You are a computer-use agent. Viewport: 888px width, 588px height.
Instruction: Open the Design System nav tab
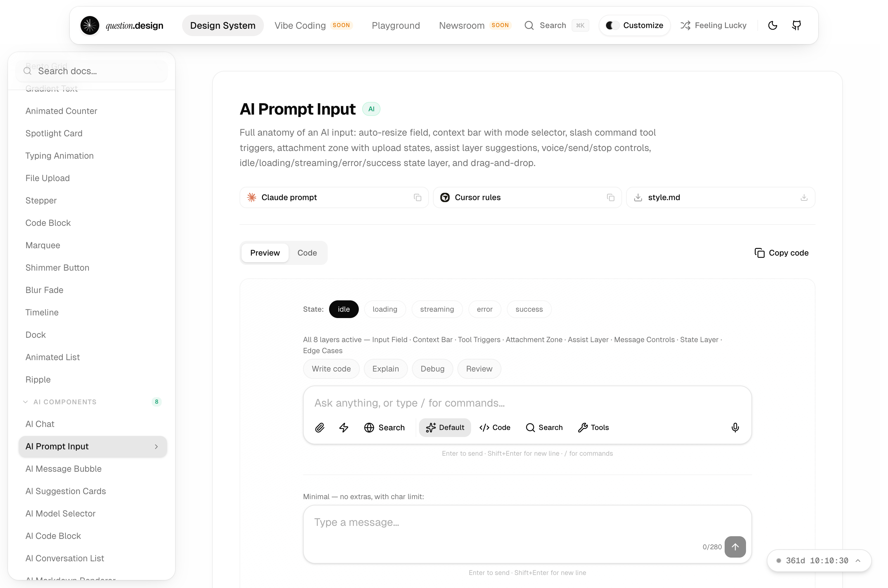pos(223,25)
